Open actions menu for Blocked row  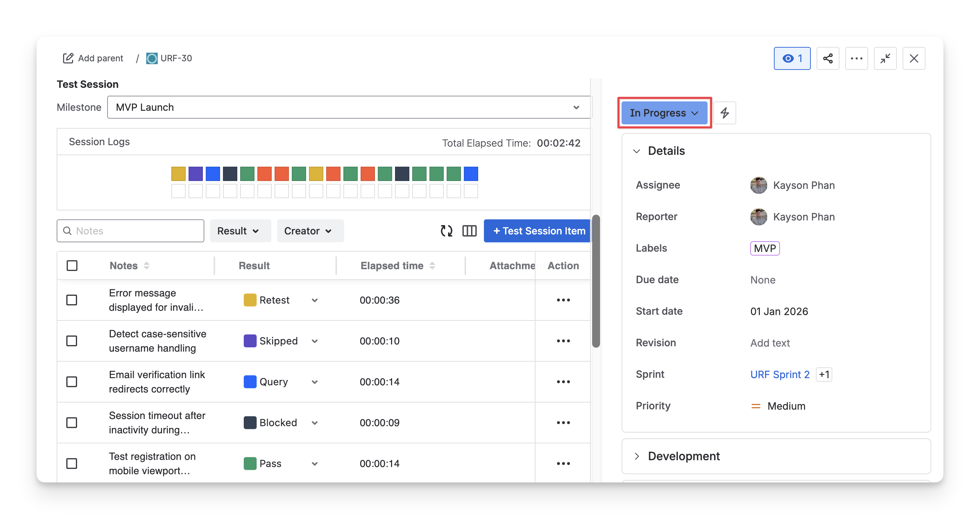563,422
